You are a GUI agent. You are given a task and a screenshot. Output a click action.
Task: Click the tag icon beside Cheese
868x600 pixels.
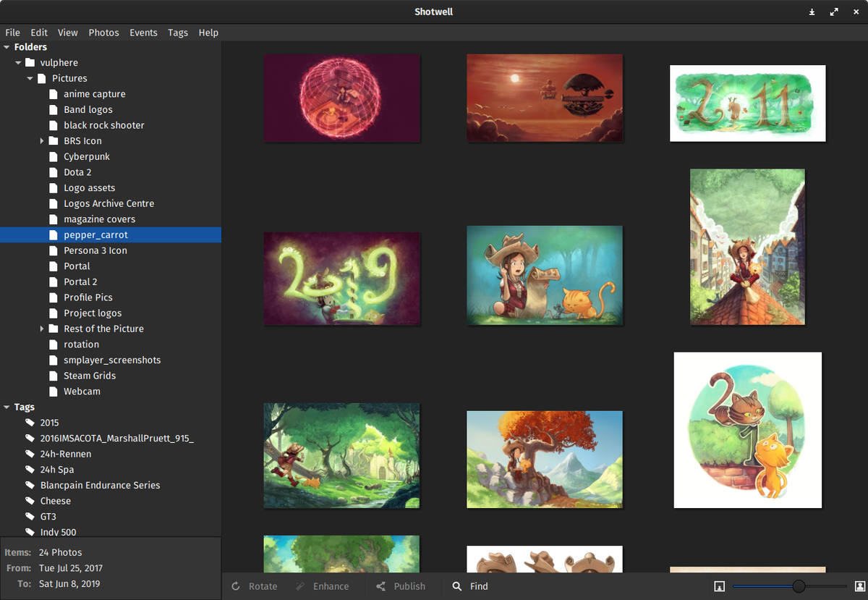pos(30,501)
